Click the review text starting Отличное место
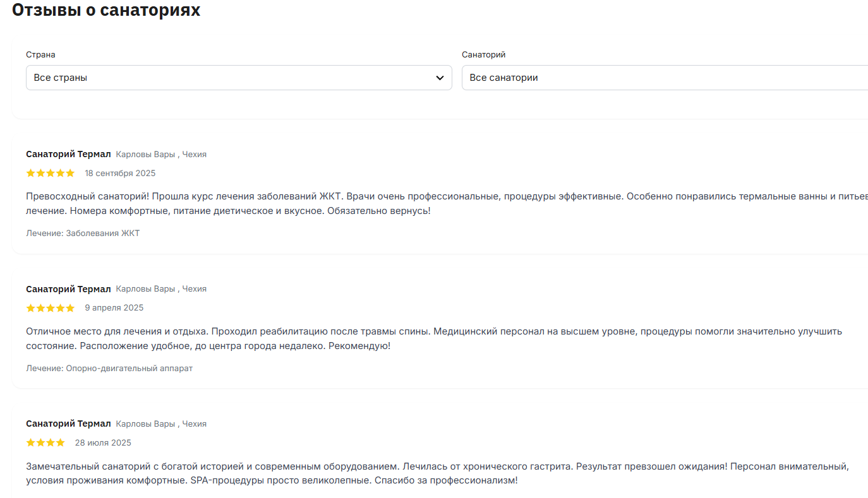This screenshot has width=868, height=498. coord(435,339)
